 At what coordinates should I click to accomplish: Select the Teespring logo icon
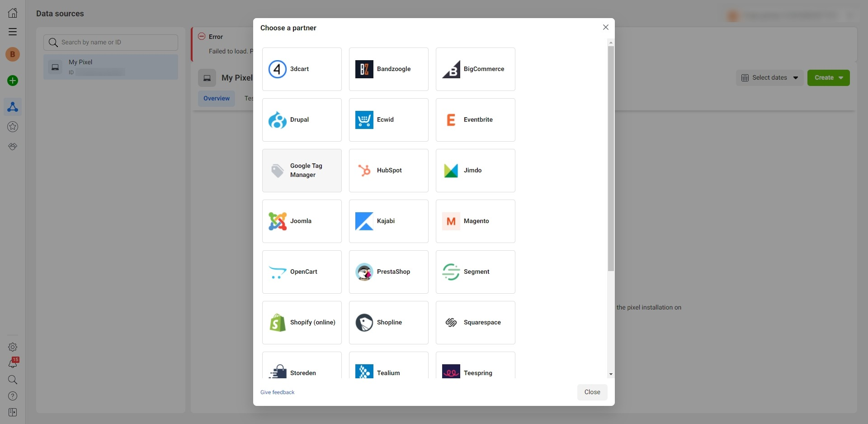451,372
